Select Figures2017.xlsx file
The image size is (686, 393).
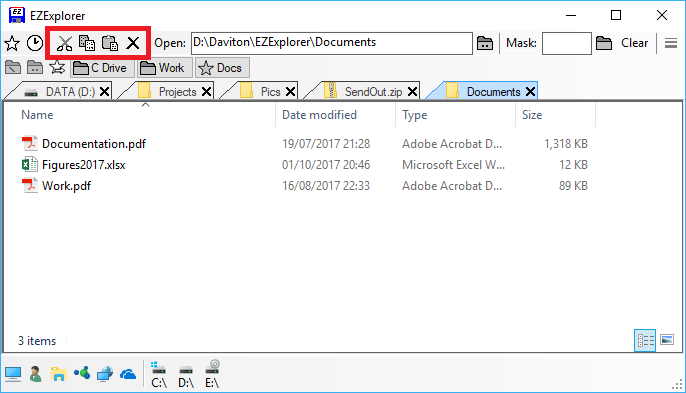pos(84,165)
